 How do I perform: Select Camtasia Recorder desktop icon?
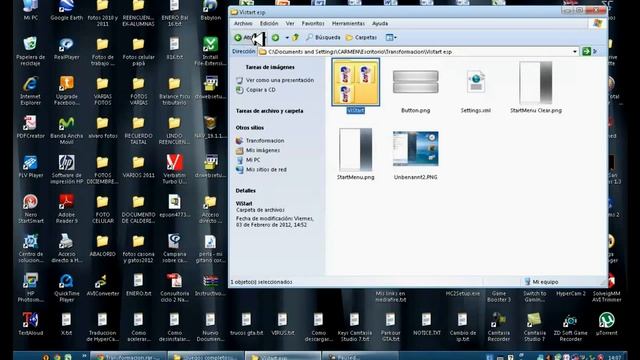coord(498,327)
